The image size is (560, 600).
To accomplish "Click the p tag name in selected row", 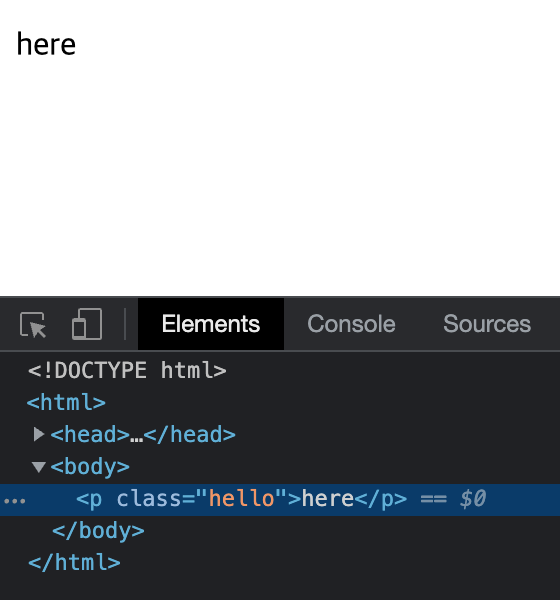I will pos(96,499).
